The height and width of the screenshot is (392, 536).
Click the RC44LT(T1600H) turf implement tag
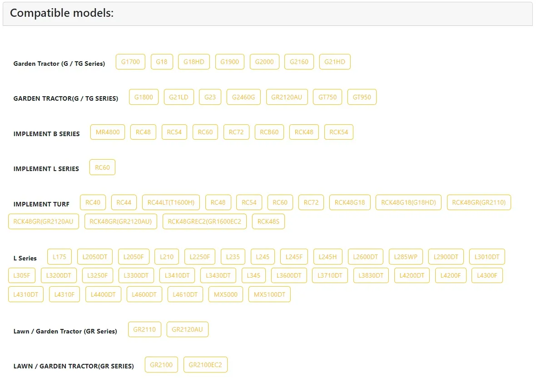(171, 202)
